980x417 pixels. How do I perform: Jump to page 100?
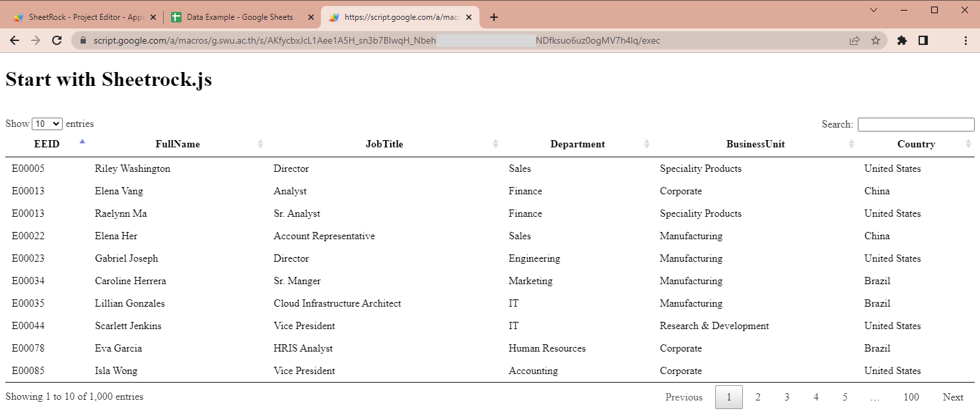[x=911, y=397]
